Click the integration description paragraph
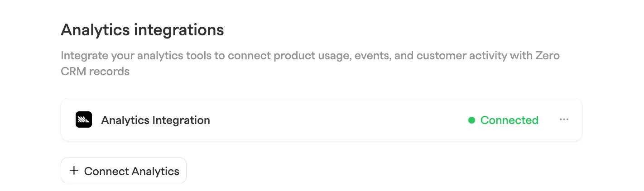 point(310,64)
